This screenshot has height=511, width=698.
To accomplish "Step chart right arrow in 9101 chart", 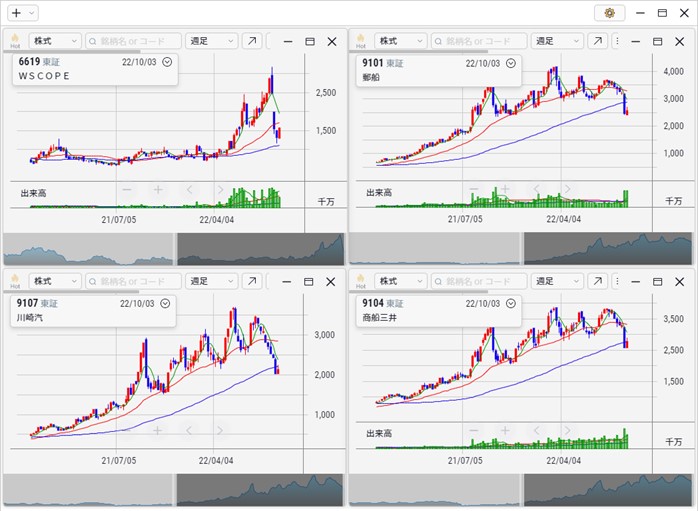I will (x=567, y=189).
